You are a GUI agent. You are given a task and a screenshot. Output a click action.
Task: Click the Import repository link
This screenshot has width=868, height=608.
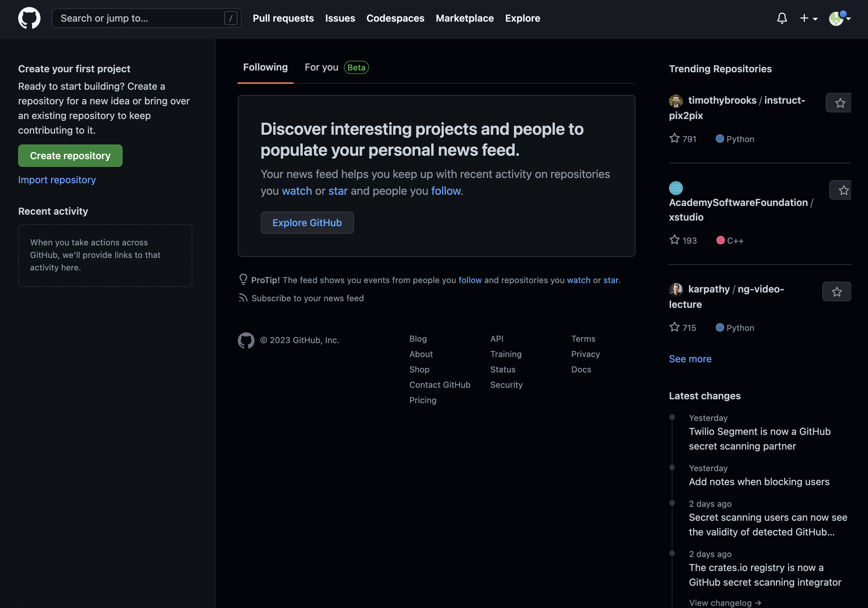pos(57,180)
